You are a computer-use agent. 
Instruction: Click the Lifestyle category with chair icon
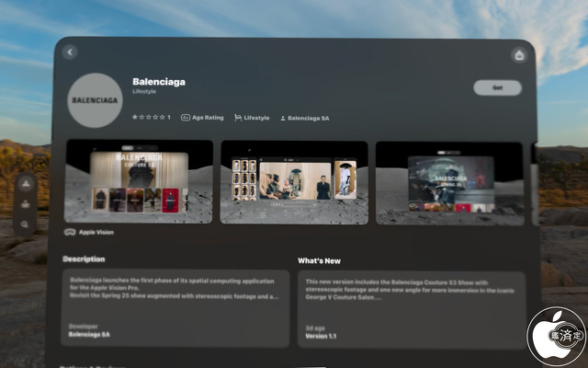click(253, 118)
